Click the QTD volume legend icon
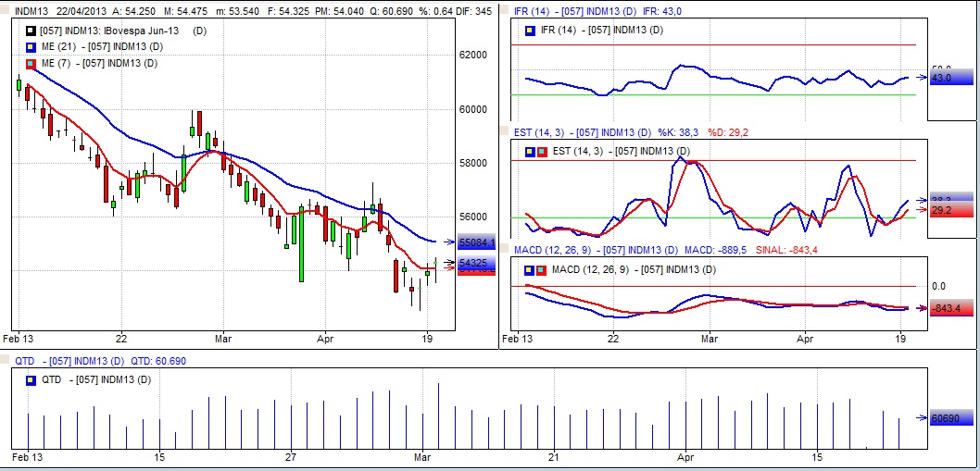This screenshot has width=980, height=471. pos(31,379)
